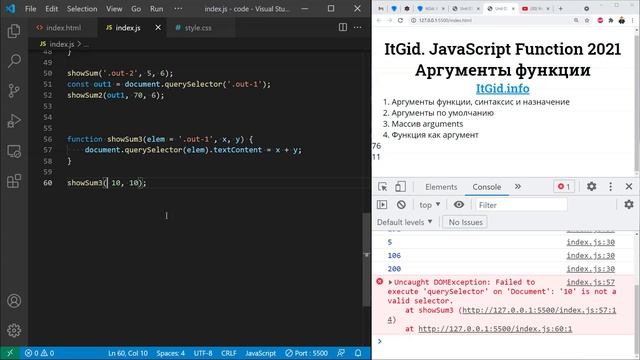Click Ln 60, Col 10 status item
This screenshot has width=640, height=360.
pos(128,353)
